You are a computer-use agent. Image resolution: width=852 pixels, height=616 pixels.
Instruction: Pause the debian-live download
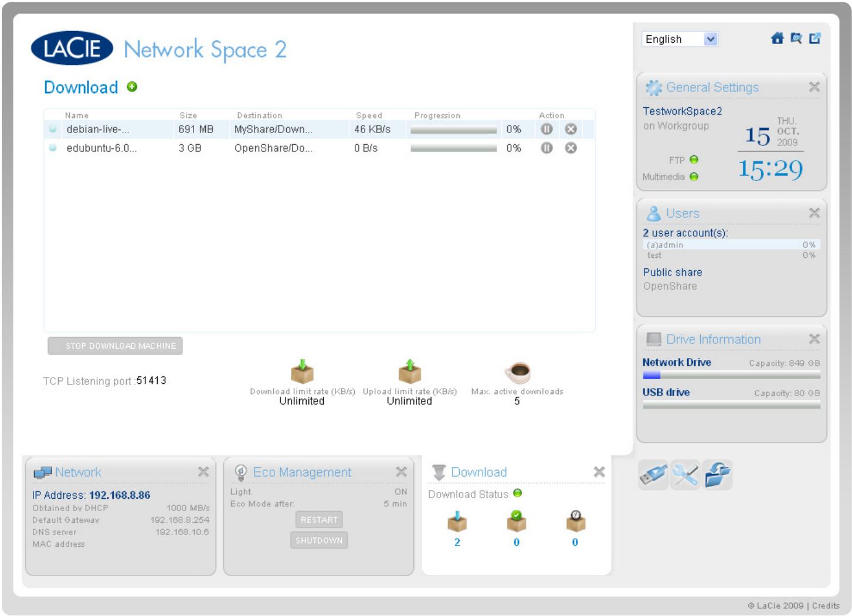(x=546, y=129)
